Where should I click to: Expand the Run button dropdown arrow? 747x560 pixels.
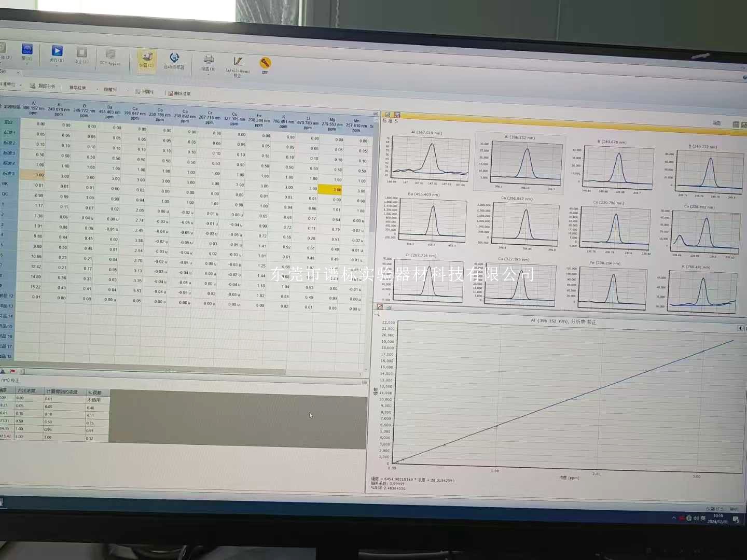[x=57, y=66]
